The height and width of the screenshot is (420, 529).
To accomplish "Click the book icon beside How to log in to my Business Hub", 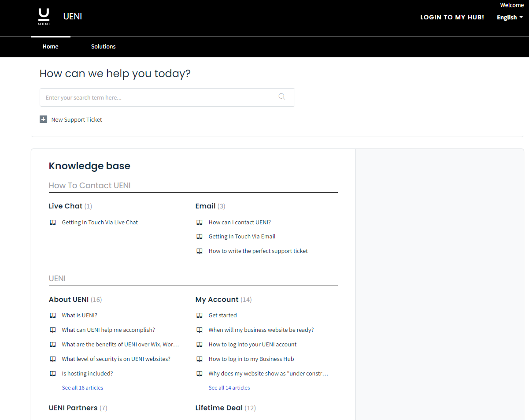I will point(200,359).
